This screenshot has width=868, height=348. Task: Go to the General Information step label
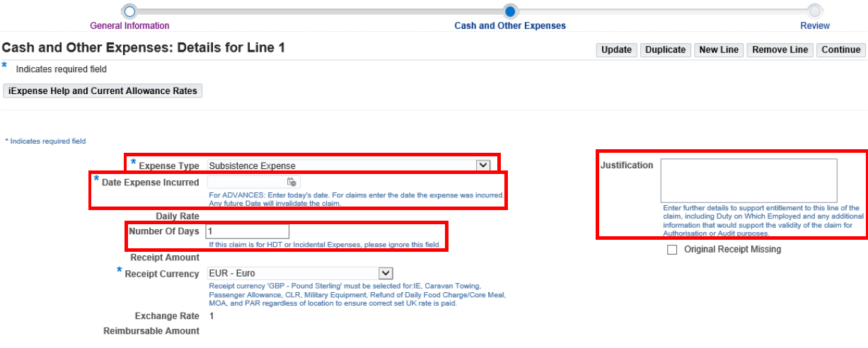point(129,25)
